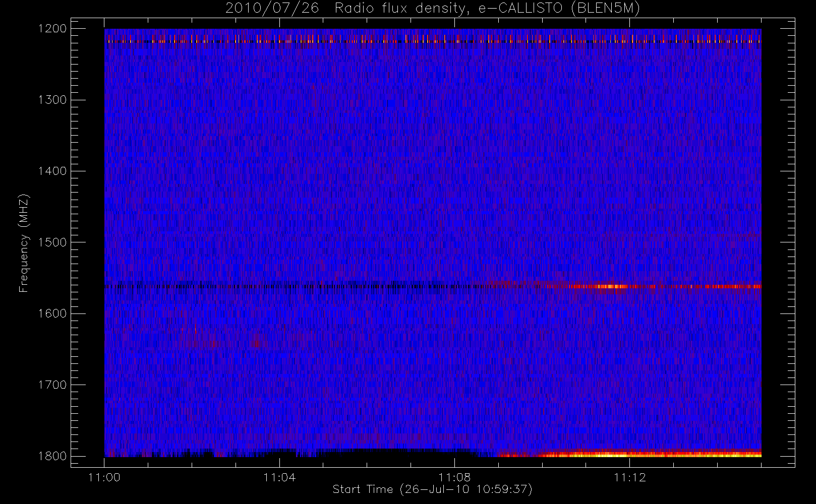
Task: Click the bright yellow emission band at 1800 MHz
Action: pos(630,454)
